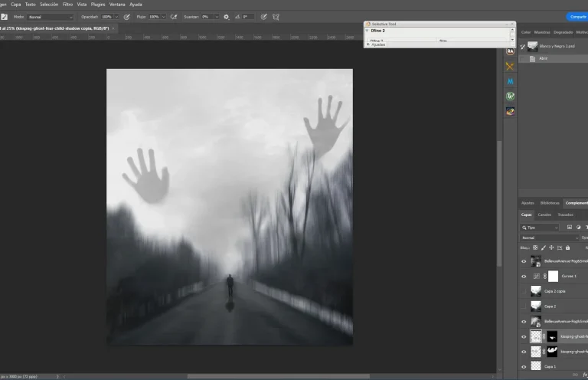Hide the Capa 1 layer
Screen dimensions: 588x380
(524, 367)
